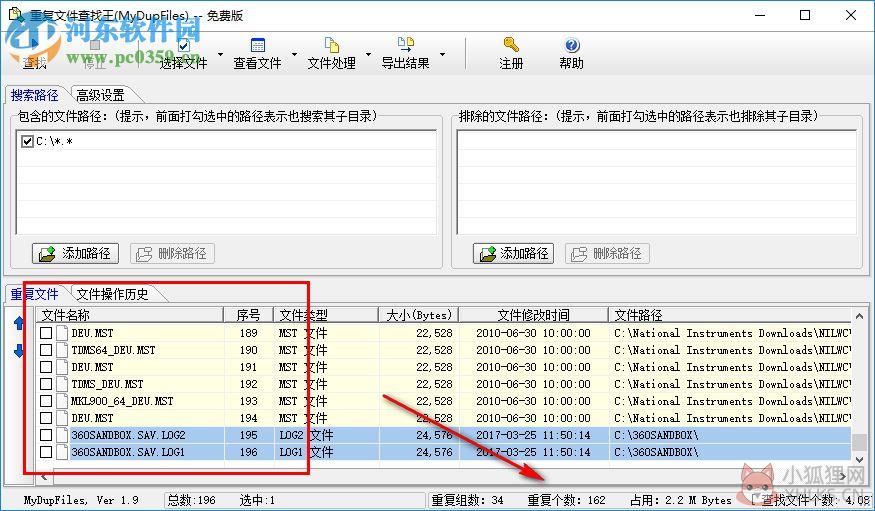This screenshot has width=875, height=511.
Task: Switch to the 重复文件 tab
Action: [35, 294]
